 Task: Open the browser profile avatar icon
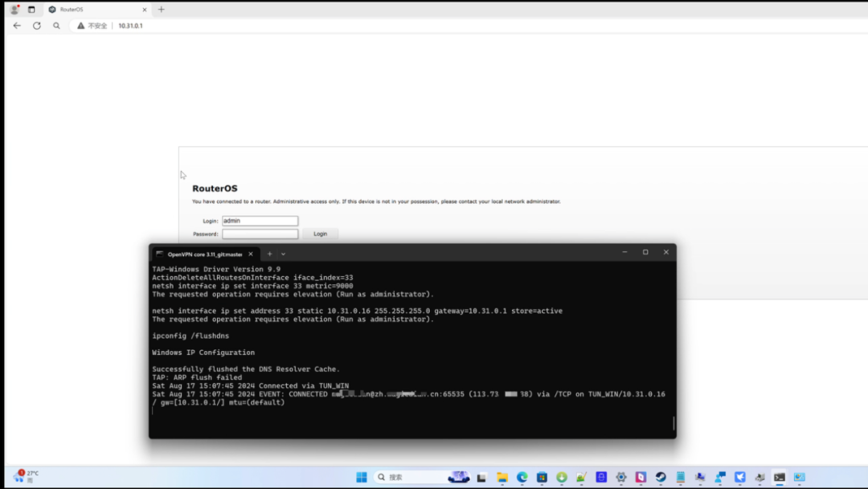[x=14, y=10]
